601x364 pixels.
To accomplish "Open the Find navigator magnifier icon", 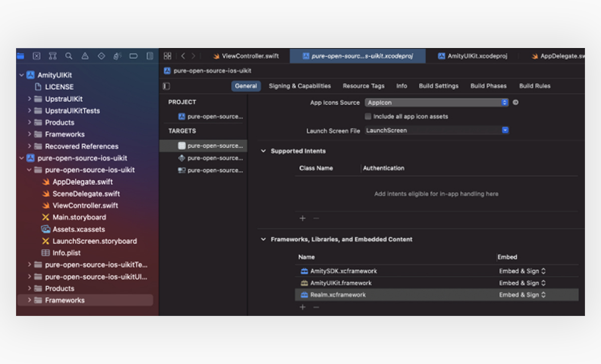I will (69, 56).
